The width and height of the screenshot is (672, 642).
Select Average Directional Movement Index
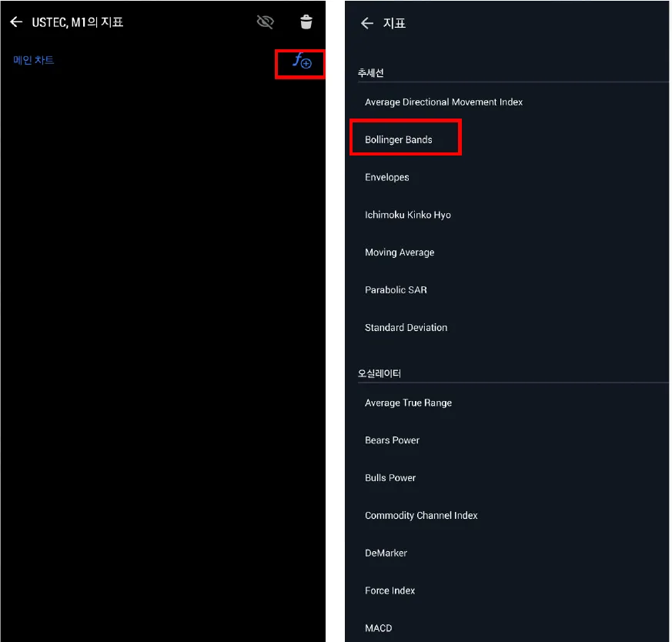click(x=443, y=102)
